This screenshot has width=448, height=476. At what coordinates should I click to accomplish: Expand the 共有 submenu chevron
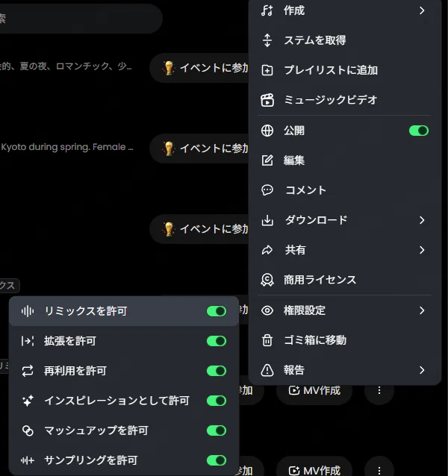click(x=422, y=250)
